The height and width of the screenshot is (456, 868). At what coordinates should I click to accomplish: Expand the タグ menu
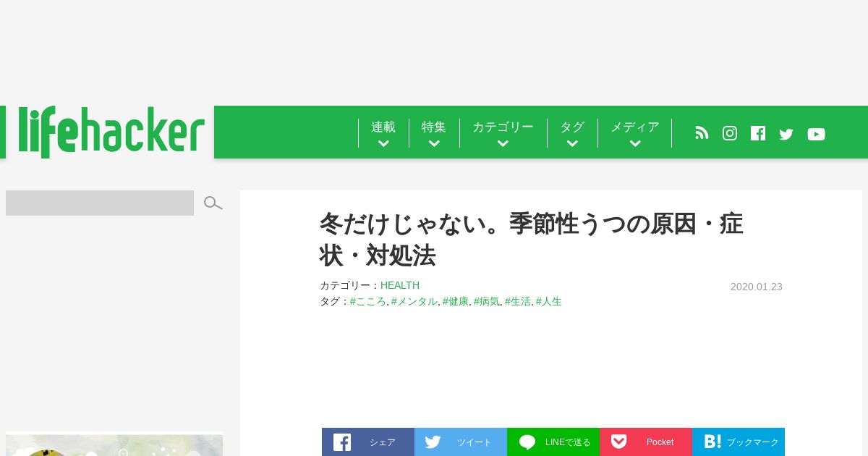click(572, 133)
